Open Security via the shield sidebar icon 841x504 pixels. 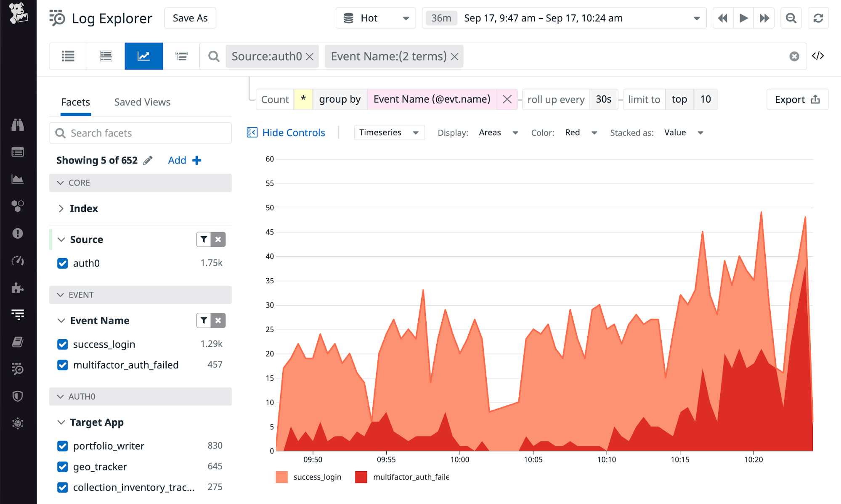point(18,396)
